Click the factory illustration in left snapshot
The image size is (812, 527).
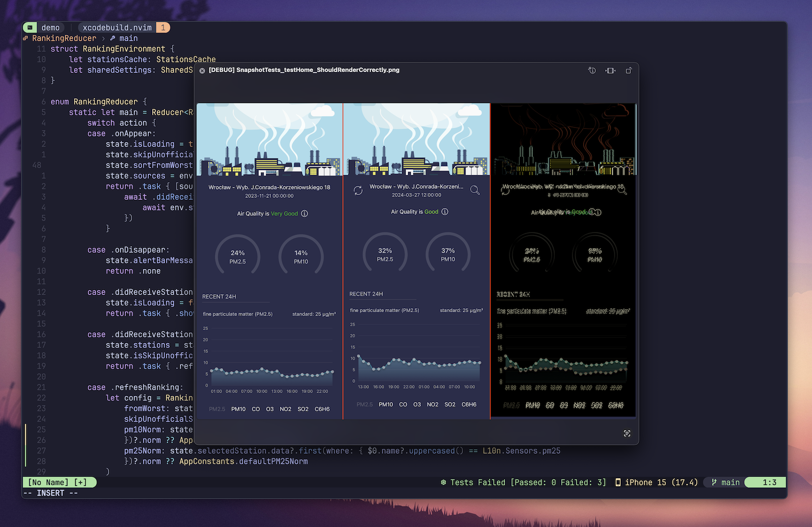tap(269, 140)
